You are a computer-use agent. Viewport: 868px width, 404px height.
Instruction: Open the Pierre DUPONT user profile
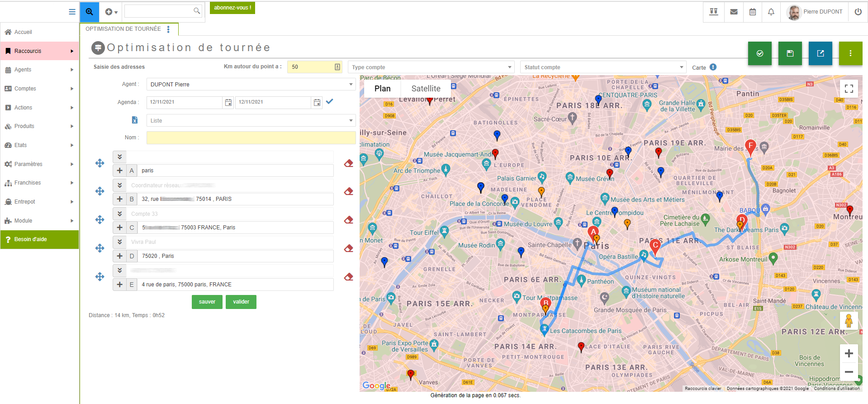(x=815, y=12)
